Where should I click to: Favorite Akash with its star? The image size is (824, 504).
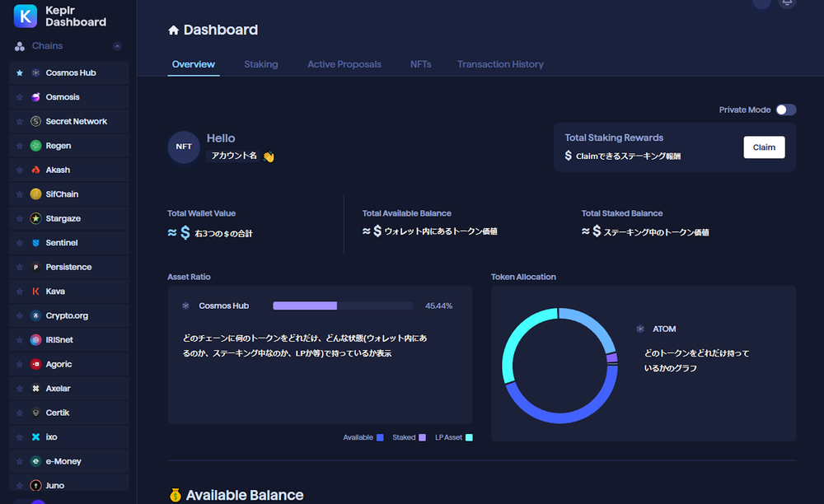coord(20,170)
